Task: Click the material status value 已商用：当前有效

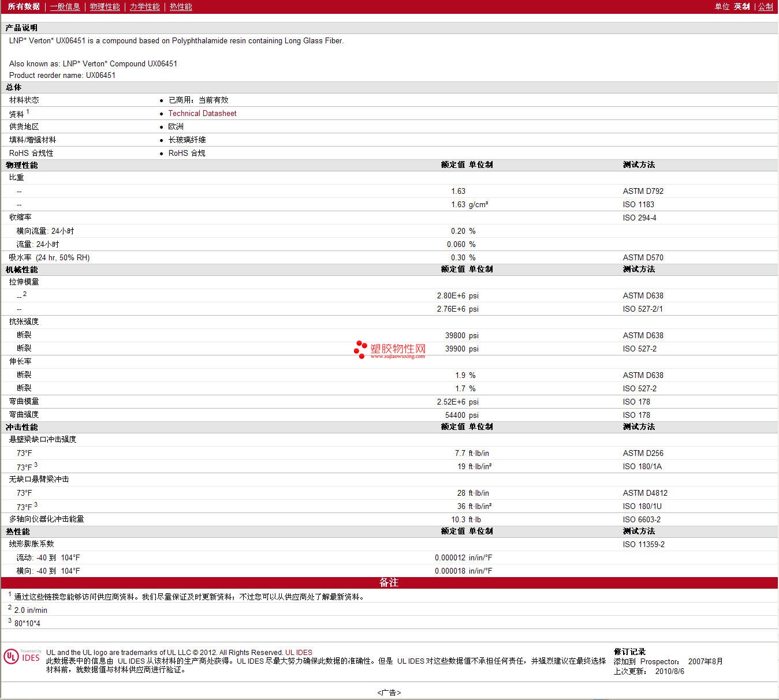Action: pos(199,100)
